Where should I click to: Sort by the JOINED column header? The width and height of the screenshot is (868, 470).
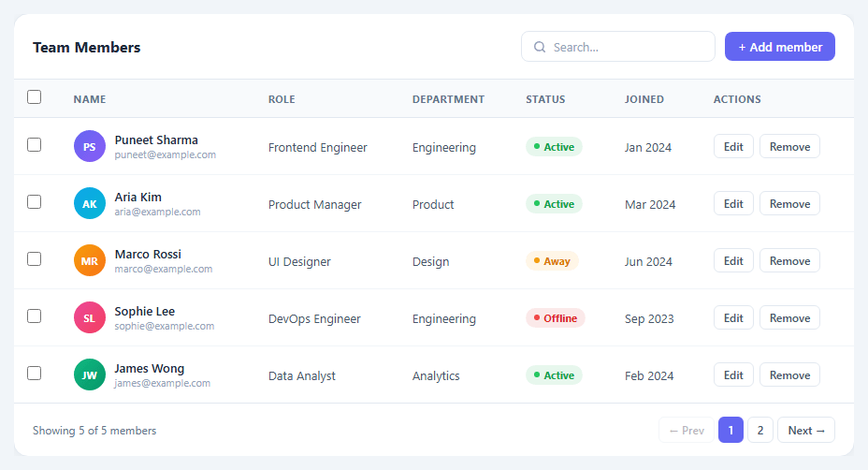[644, 99]
